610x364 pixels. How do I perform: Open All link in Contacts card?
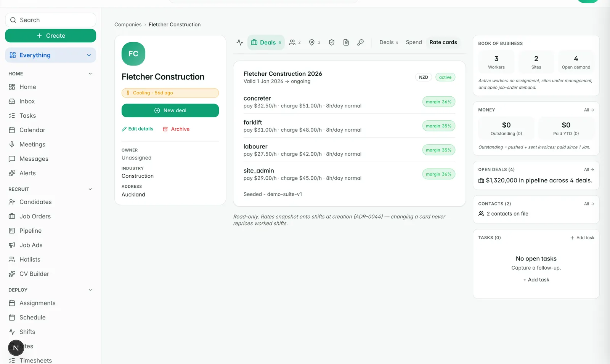pos(589,204)
